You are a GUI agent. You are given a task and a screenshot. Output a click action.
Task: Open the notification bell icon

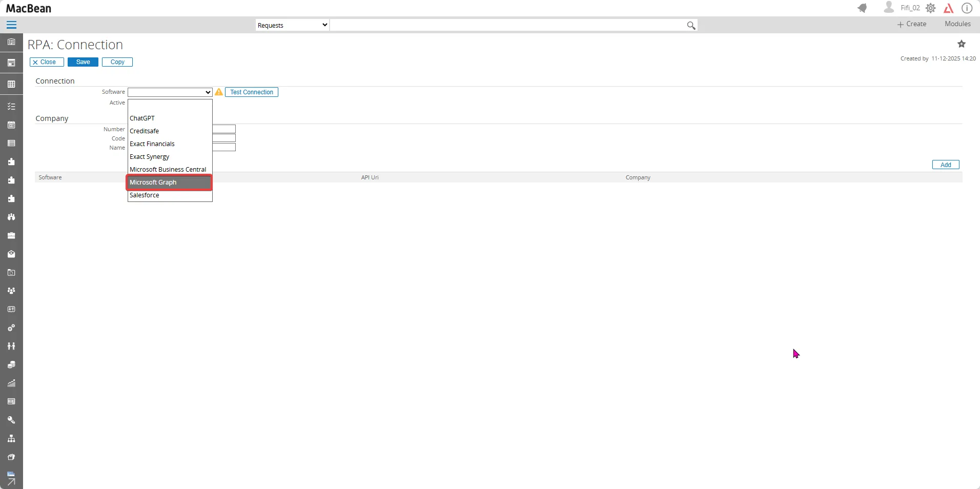click(x=863, y=8)
